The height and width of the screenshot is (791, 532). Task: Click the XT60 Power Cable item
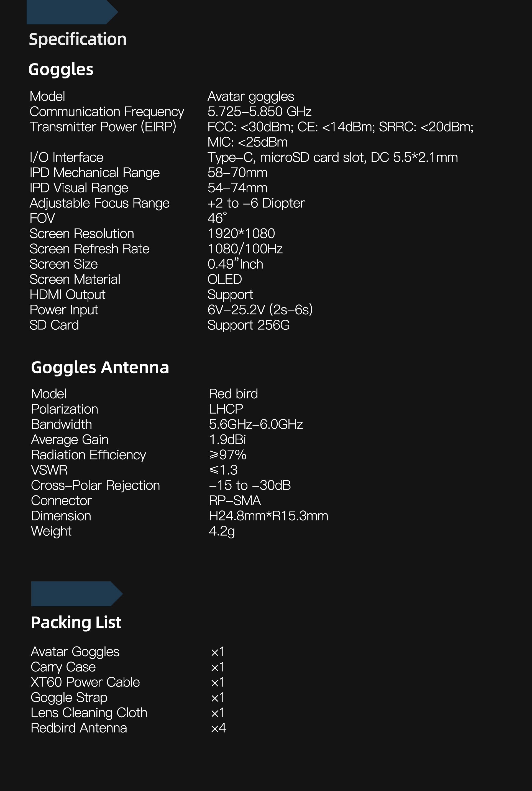(85, 682)
